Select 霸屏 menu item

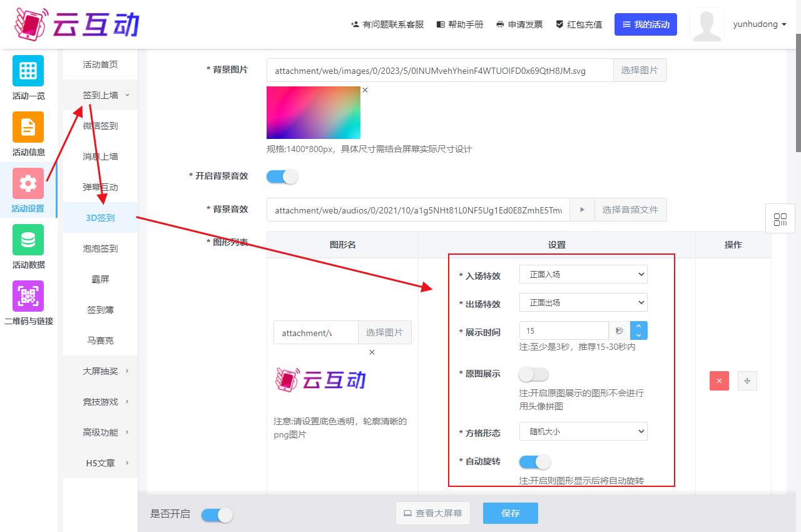(100, 279)
